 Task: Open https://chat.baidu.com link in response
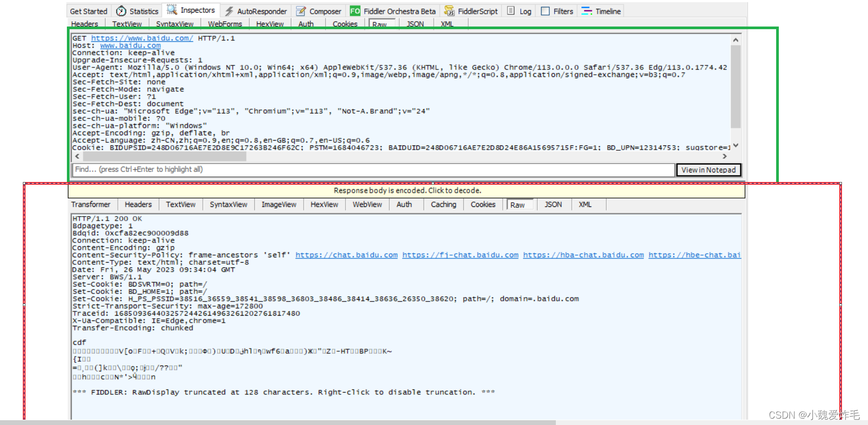[347, 255]
